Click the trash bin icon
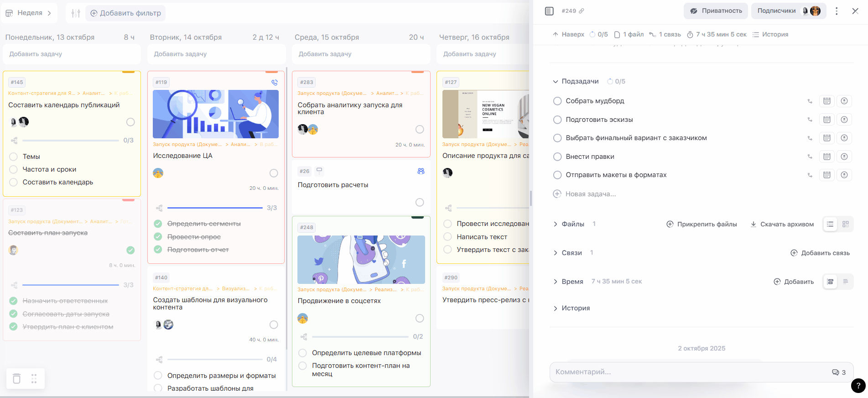868x398 pixels. tap(17, 378)
